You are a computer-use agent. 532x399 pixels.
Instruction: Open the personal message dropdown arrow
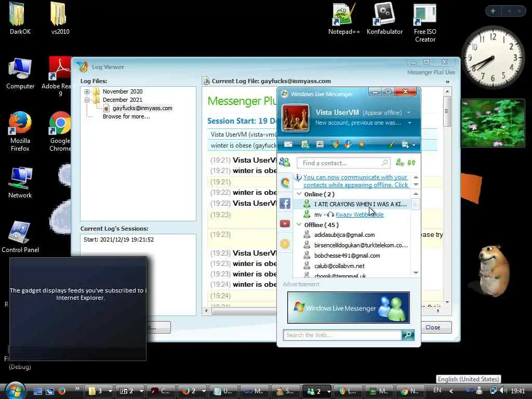point(409,123)
